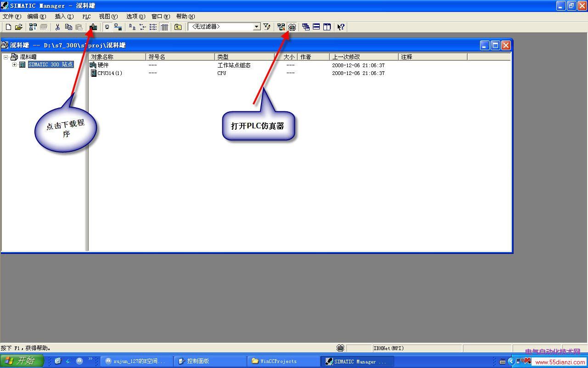Switch to xujun_127的E空间 taskbar window

136,361
